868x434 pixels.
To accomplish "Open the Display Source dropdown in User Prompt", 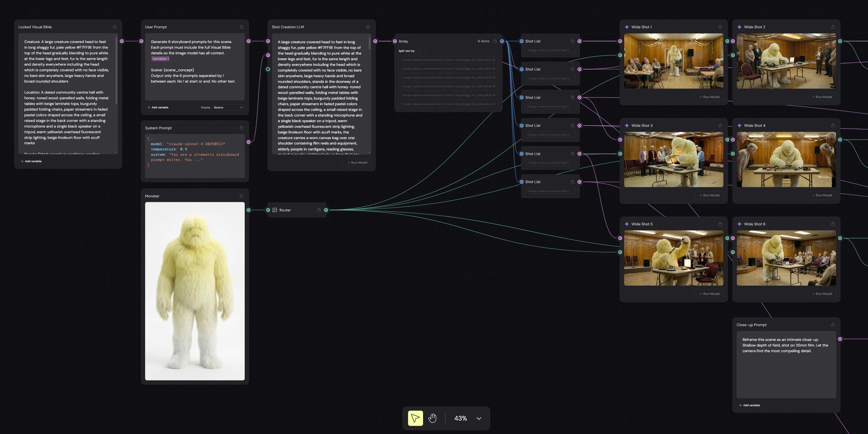I will [228, 107].
